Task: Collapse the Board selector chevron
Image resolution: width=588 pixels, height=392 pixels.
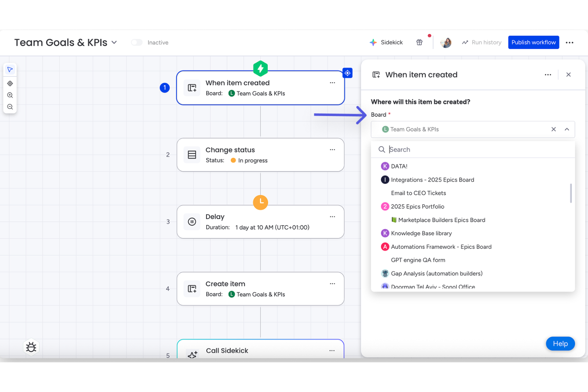Action: (x=567, y=129)
